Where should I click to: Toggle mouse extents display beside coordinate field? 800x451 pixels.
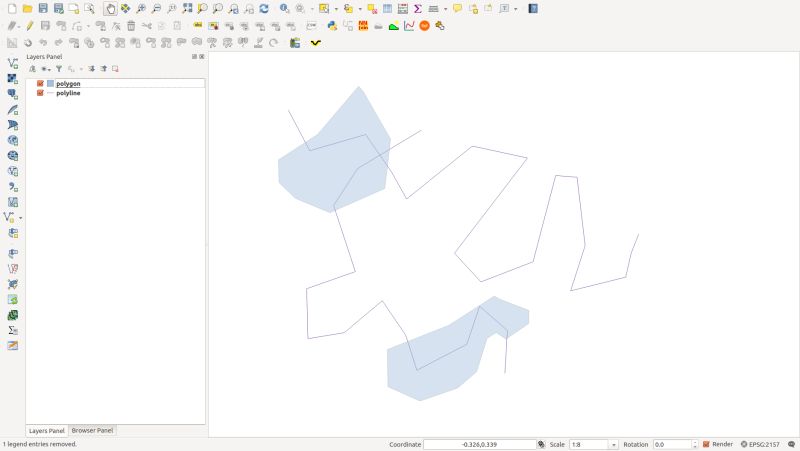tap(541, 444)
